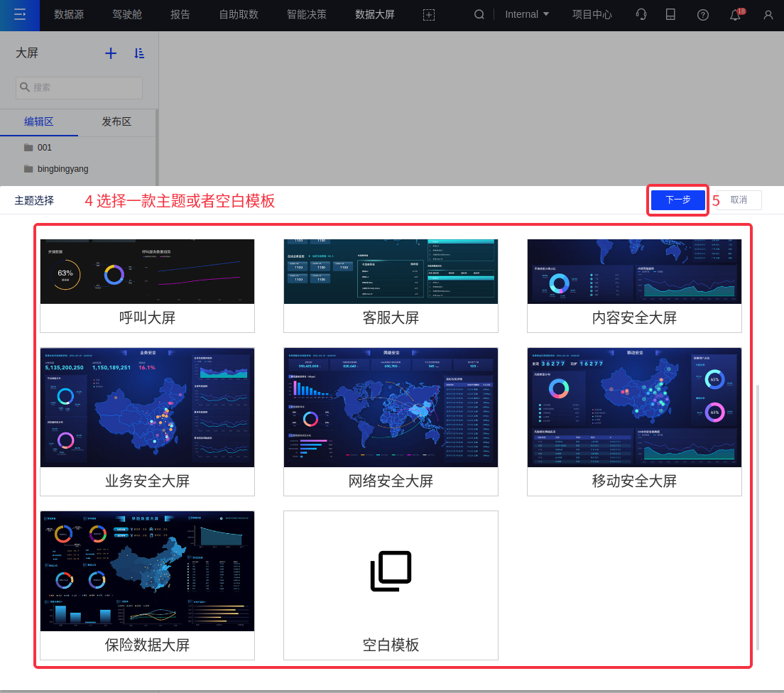The image size is (784, 693).
Task: Select the 网络安全大屏 theme thumbnail
Action: (391, 408)
